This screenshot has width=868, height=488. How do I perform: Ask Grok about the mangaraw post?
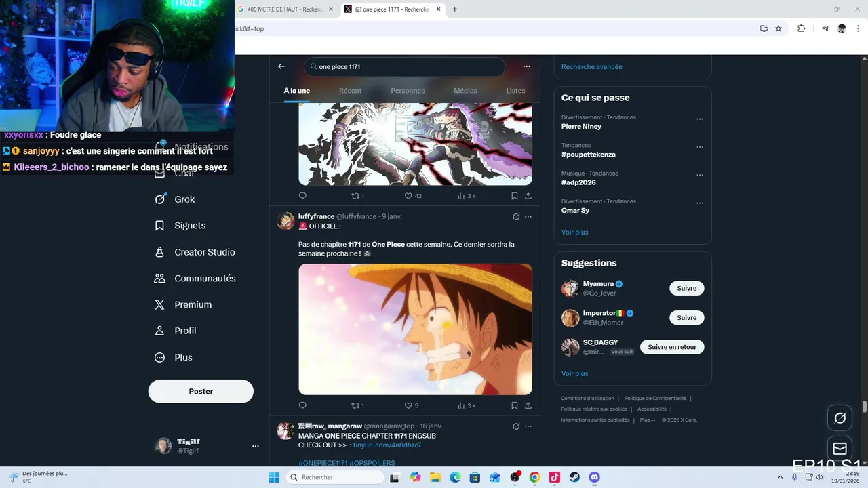tap(516, 426)
